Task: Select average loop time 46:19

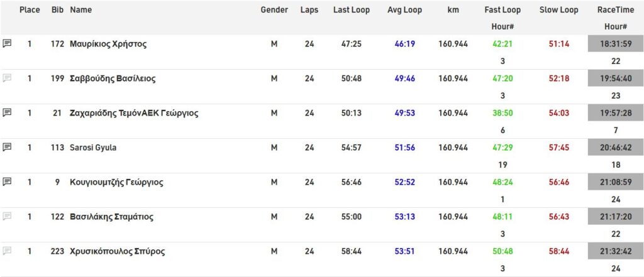Action: [x=404, y=44]
